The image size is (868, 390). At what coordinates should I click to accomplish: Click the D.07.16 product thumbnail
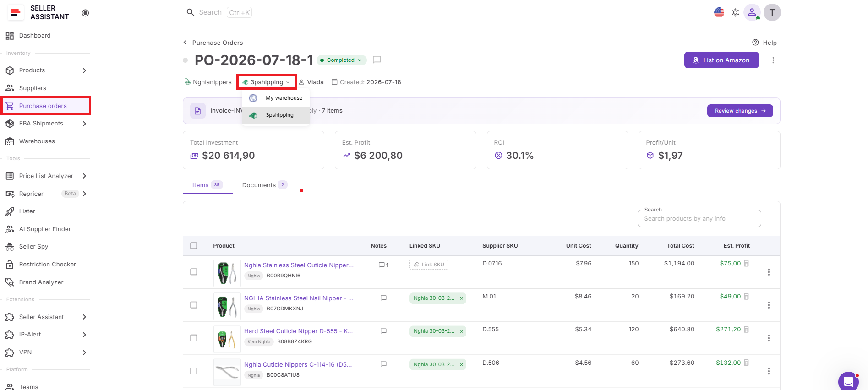tap(227, 273)
